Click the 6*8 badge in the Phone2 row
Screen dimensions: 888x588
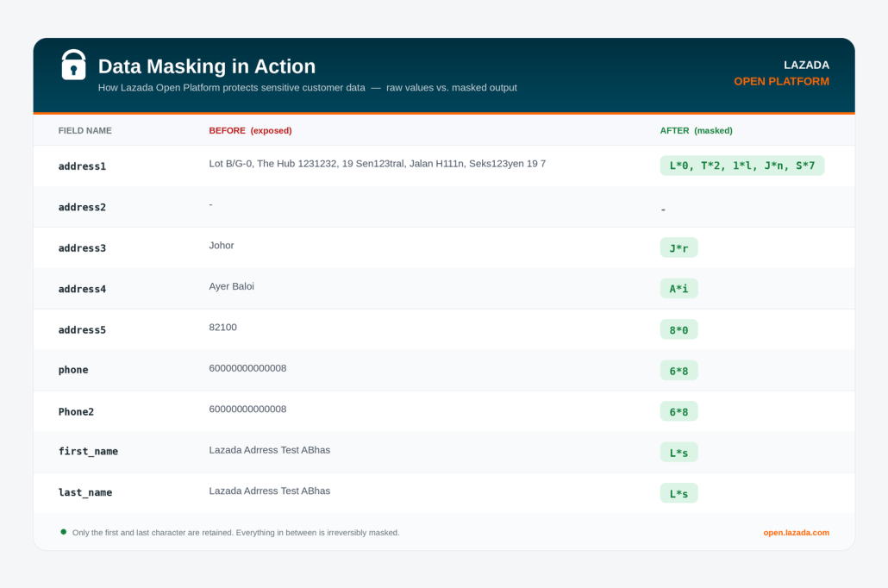pos(679,412)
